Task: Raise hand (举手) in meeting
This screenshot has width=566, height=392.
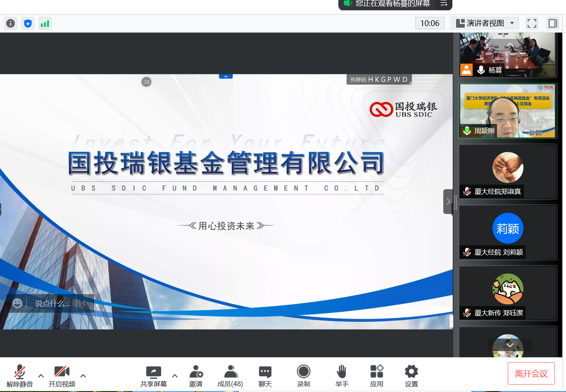Action: pos(342,375)
